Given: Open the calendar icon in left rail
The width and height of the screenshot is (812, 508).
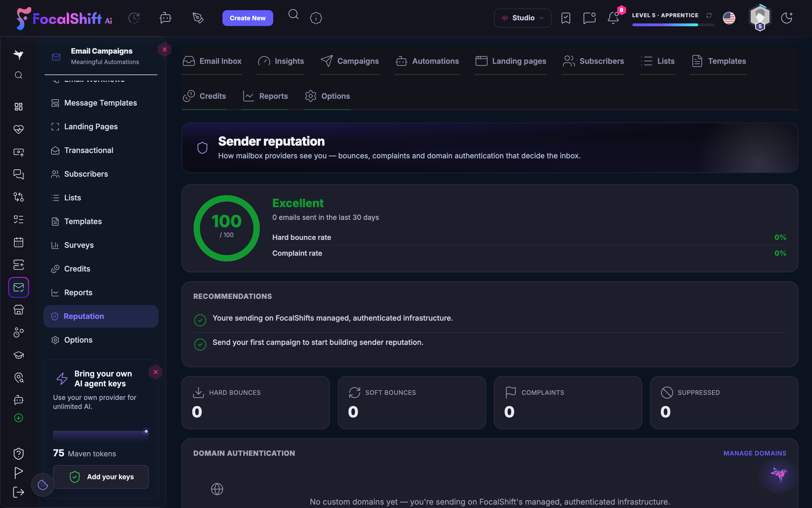Looking at the screenshot, I should tap(18, 242).
